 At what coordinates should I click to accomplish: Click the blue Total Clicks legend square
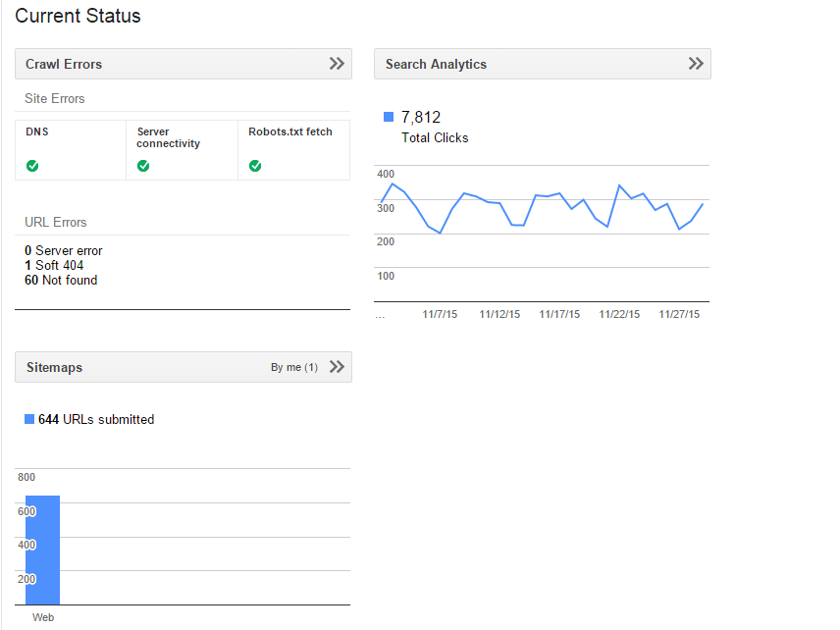point(389,118)
